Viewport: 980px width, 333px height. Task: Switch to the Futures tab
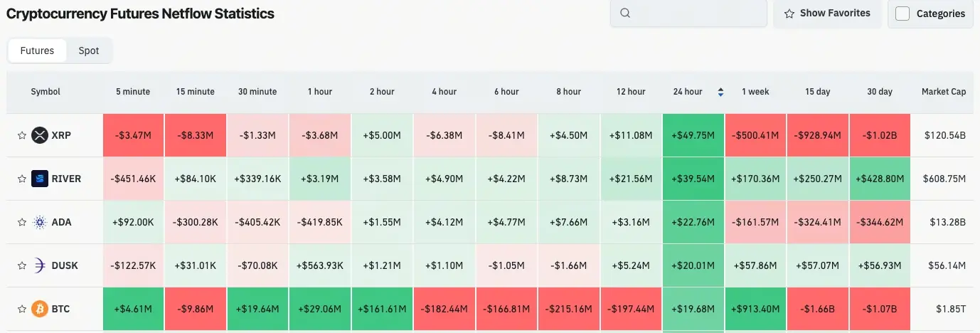click(x=37, y=51)
